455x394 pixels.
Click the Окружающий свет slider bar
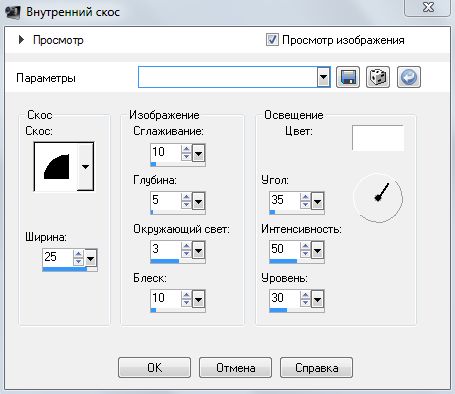point(178,261)
